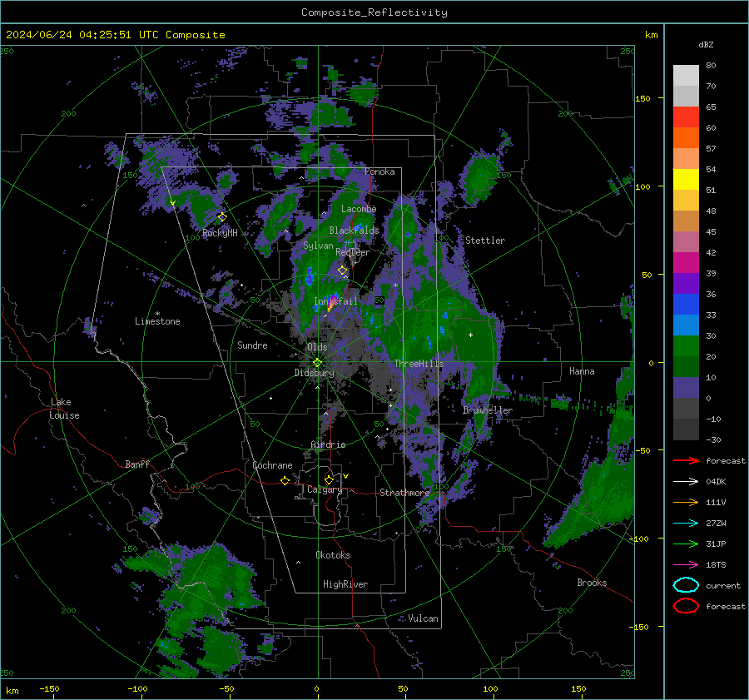Click the yellow diamond marker beside RockyMH
The image size is (749, 700).
[222, 217]
